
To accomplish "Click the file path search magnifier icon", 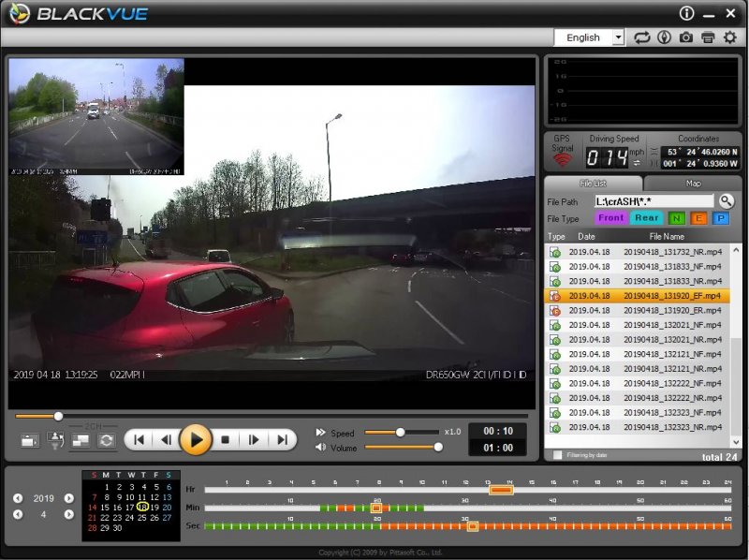I will pos(727,201).
